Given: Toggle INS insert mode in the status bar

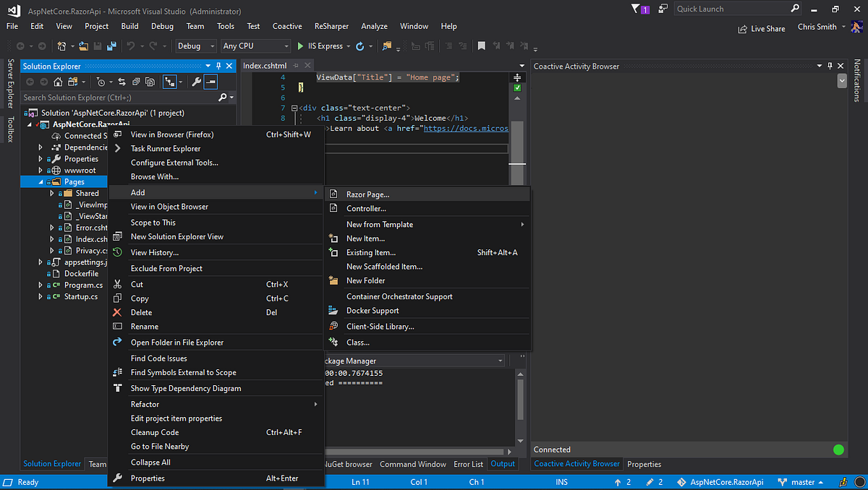Looking at the screenshot, I should 561,481.
